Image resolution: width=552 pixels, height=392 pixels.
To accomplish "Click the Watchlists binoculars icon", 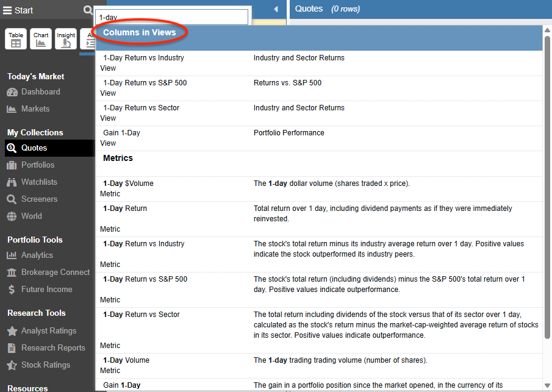I will click(x=12, y=182).
